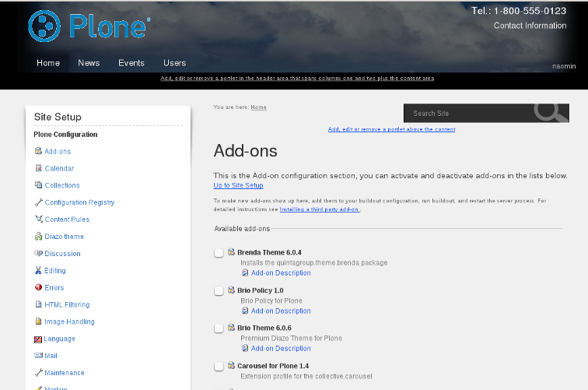Viewport: 588px width, 390px height.
Task: Click the Collections icon in sidebar
Action: tap(38, 184)
